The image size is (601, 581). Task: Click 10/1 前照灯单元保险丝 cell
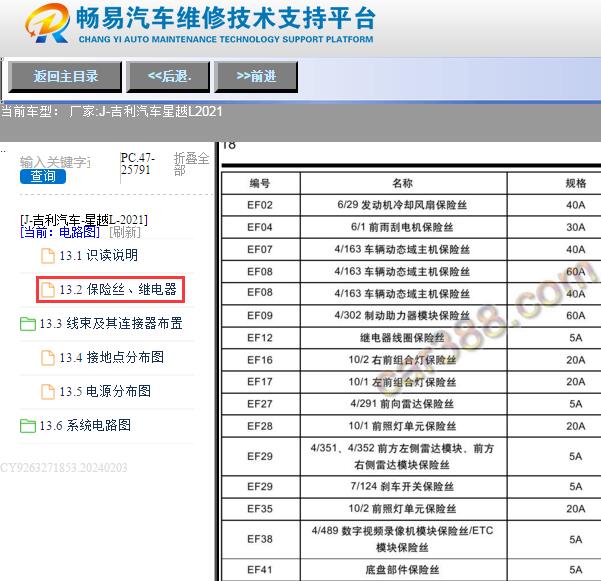[403, 426]
